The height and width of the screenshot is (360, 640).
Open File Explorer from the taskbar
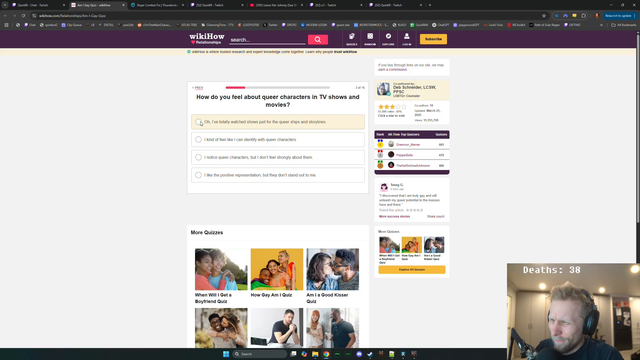pyautogui.click(x=315, y=354)
